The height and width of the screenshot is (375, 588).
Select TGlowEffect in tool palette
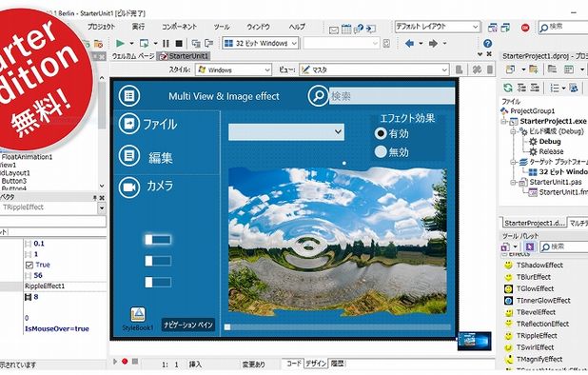click(528, 288)
